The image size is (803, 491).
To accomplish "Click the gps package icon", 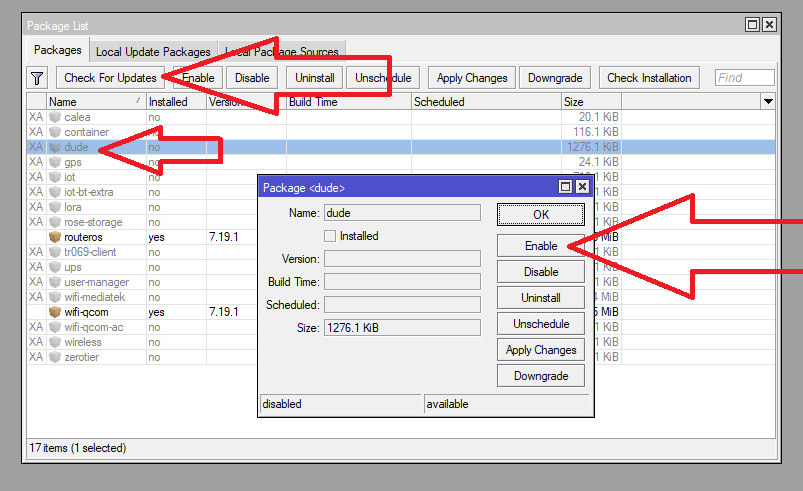I will click(55, 162).
